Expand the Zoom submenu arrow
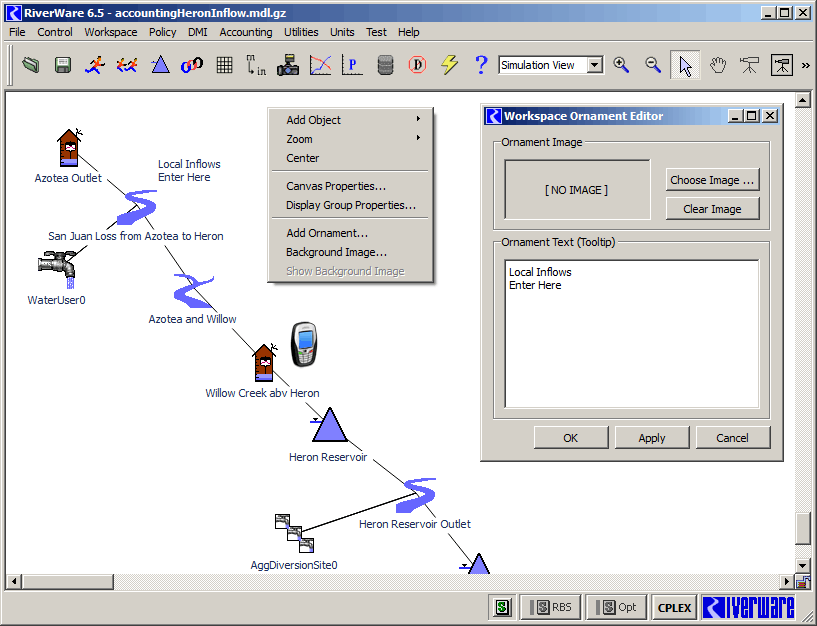This screenshot has width=817, height=626. 418,138
